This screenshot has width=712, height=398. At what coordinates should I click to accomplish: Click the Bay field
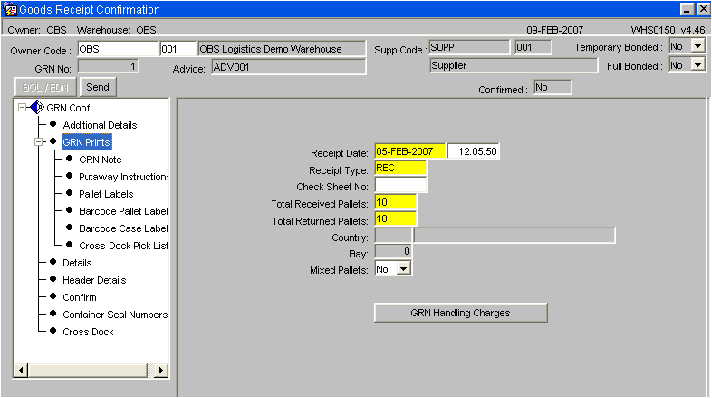click(x=393, y=251)
